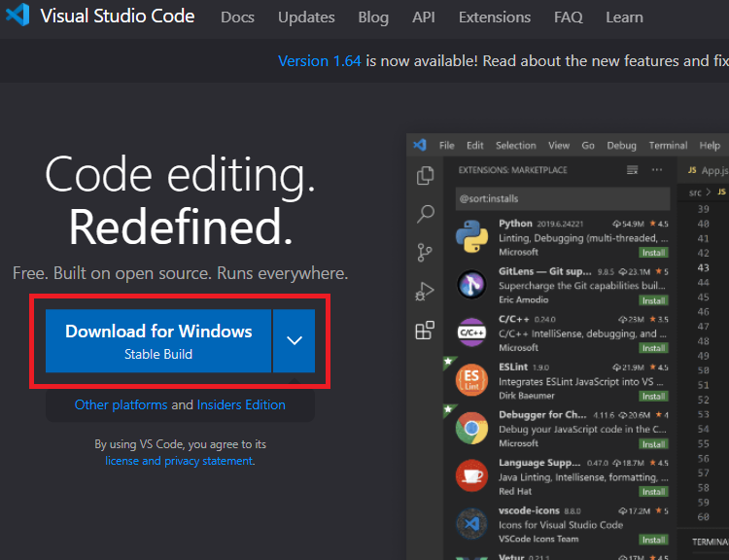Viewport: 729px width, 560px height.
Task: Open the Learn navigation item
Action: coord(624,17)
